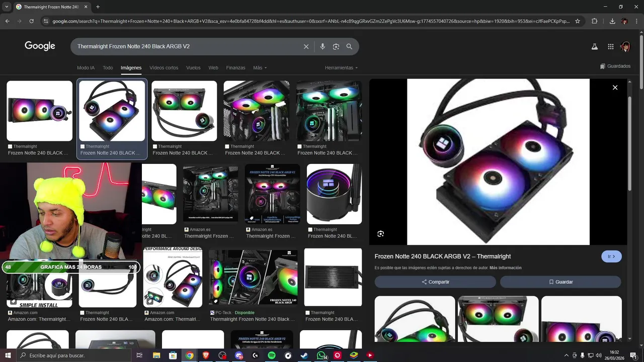
Task: Switch to the Web tab
Action: coord(213,68)
